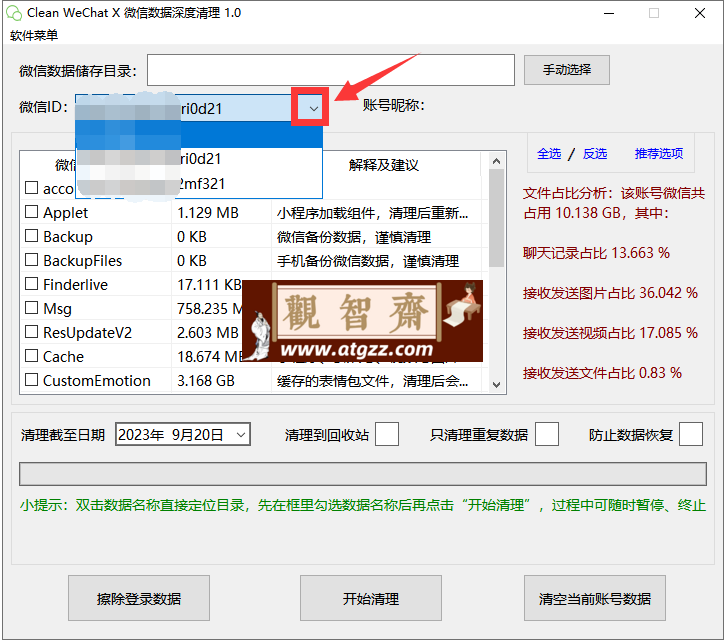Click the Clean WeChat X app icon
The width and height of the screenshot is (726, 642).
point(14,13)
